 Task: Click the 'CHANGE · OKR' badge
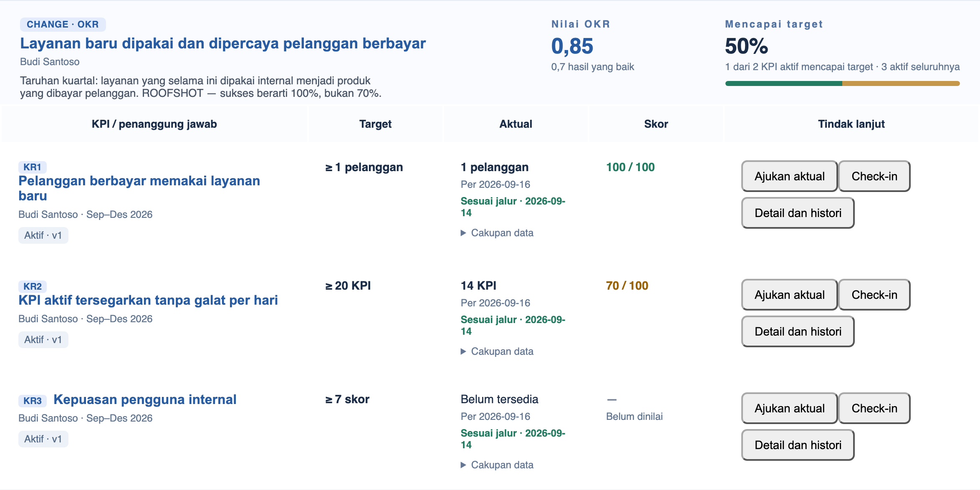point(63,24)
